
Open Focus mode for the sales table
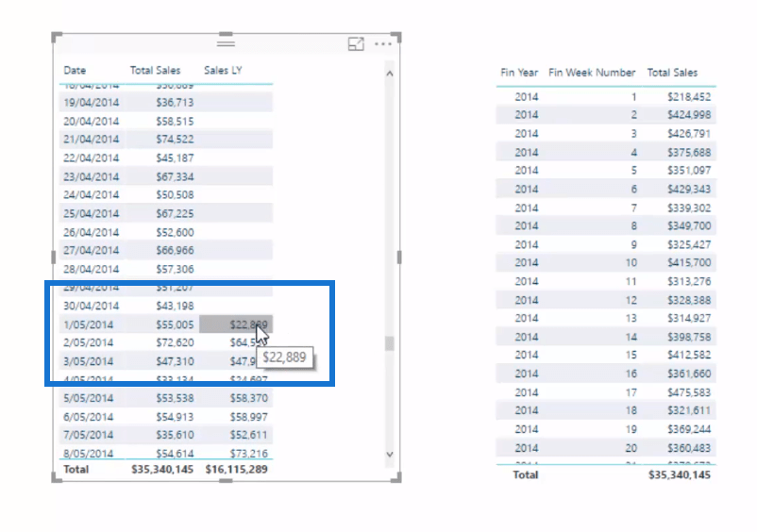tap(356, 44)
